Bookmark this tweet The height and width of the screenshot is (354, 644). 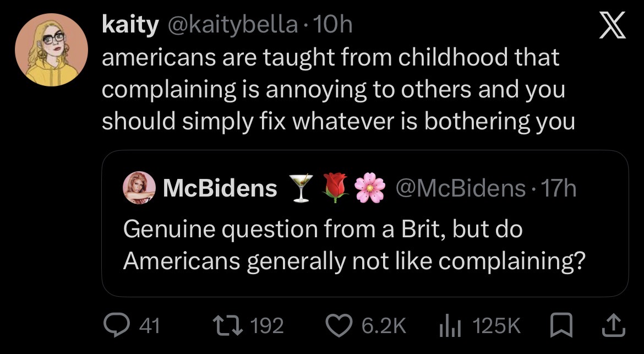[561, 326]
